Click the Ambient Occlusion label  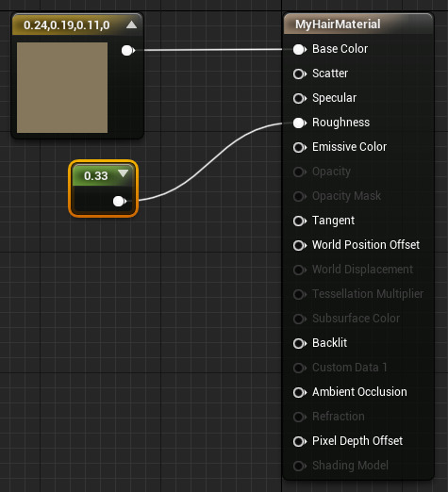tap(359, 392)
